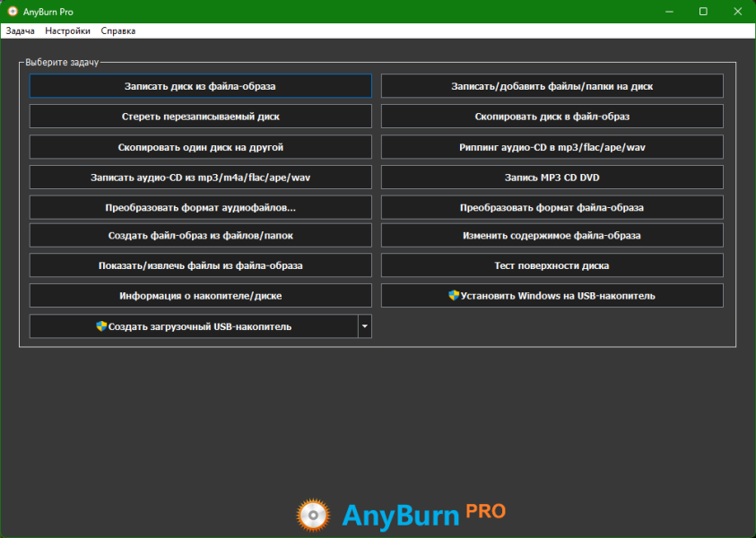
Task: Open the Задача menu
Action: tap(20, 30)
